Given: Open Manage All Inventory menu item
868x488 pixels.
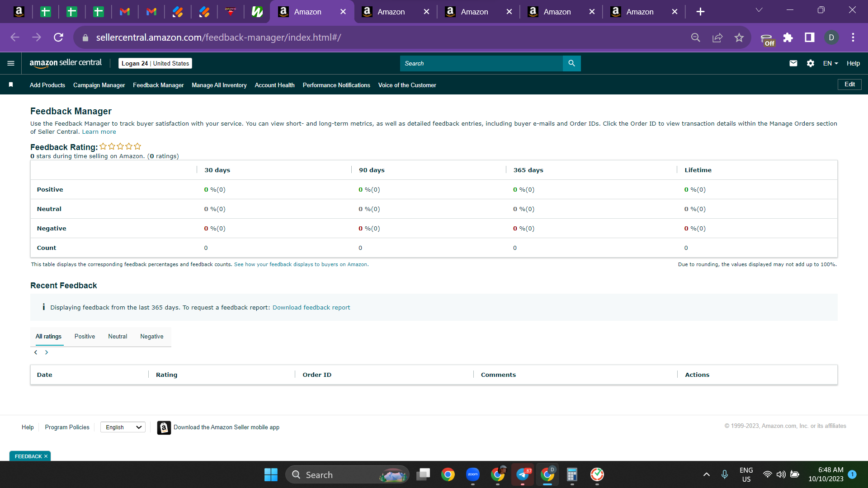Looking at the screenshot, I should coord(219,85).
